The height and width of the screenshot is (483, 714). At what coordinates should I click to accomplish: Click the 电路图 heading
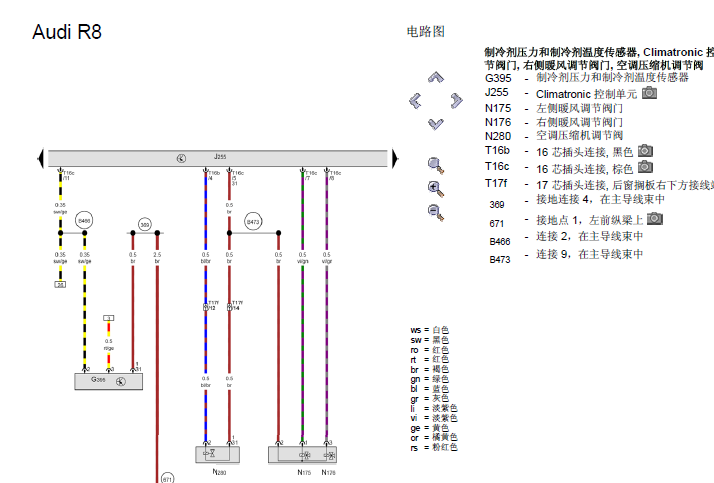click(x=426, y=31)
